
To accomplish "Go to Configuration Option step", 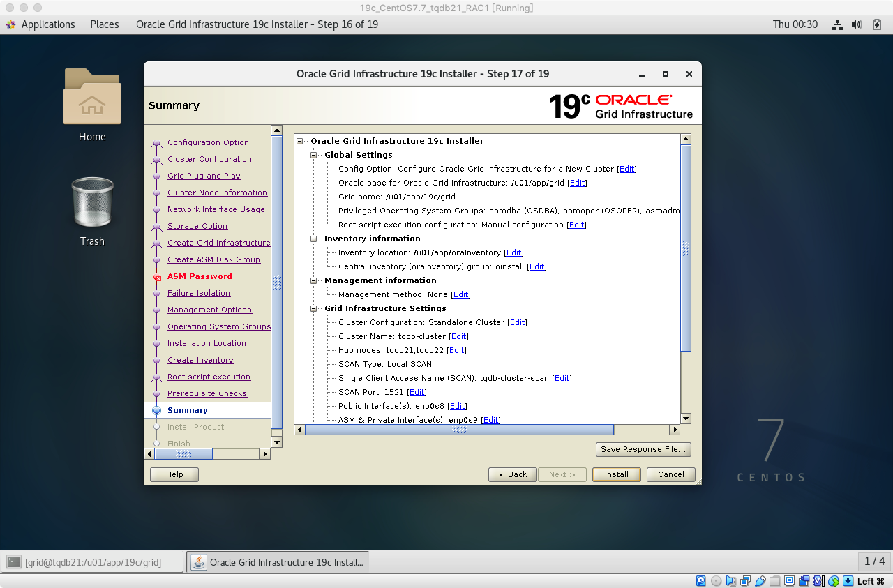I will (x=208, y=142).
